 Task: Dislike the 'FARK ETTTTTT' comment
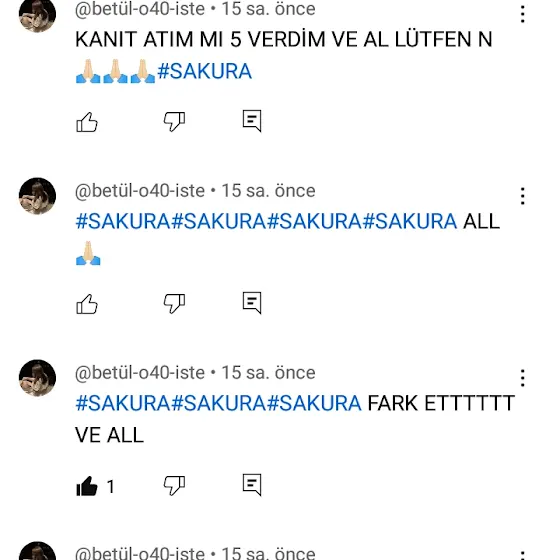(174, 486)
